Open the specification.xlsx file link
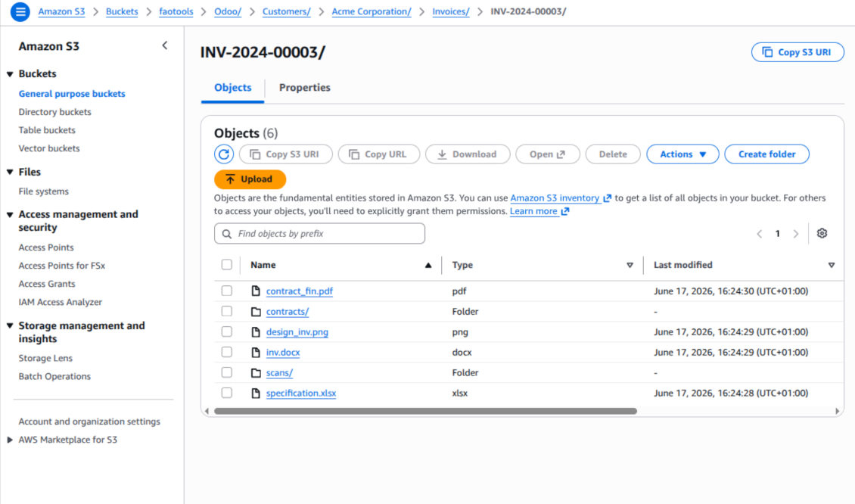The image size is (855, 504). click(301, 394)
